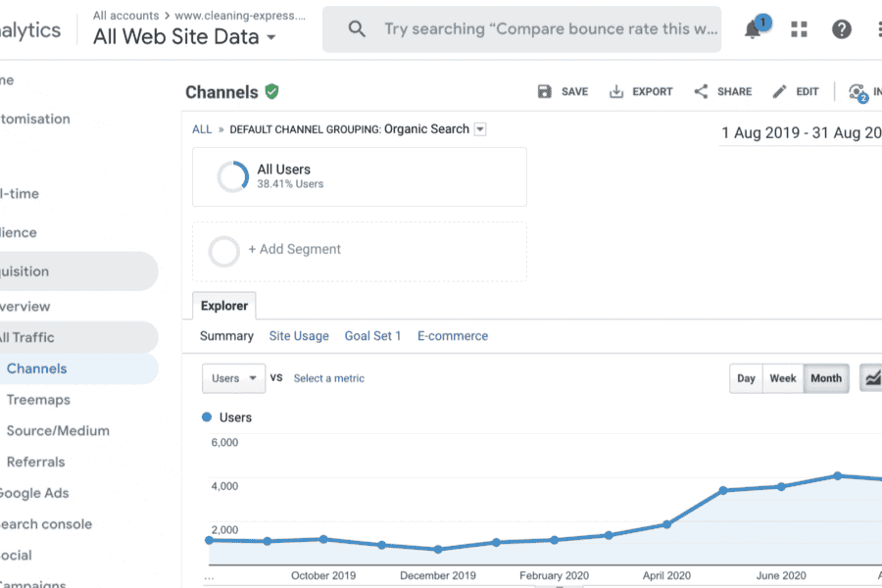Open the Users metric dropdown

233,378
